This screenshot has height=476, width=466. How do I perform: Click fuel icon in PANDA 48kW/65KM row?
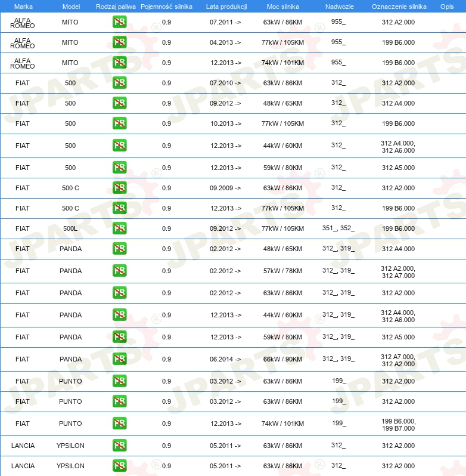click(x=119, y=249)
